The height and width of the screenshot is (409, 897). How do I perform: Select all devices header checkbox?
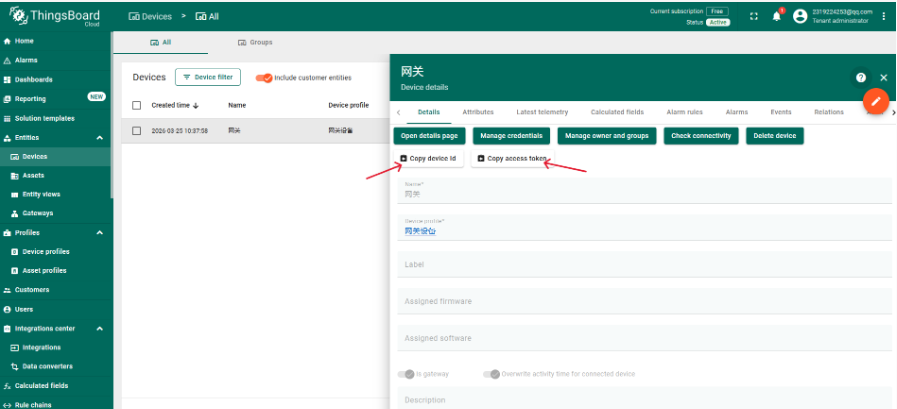click(x=137, y=105)
